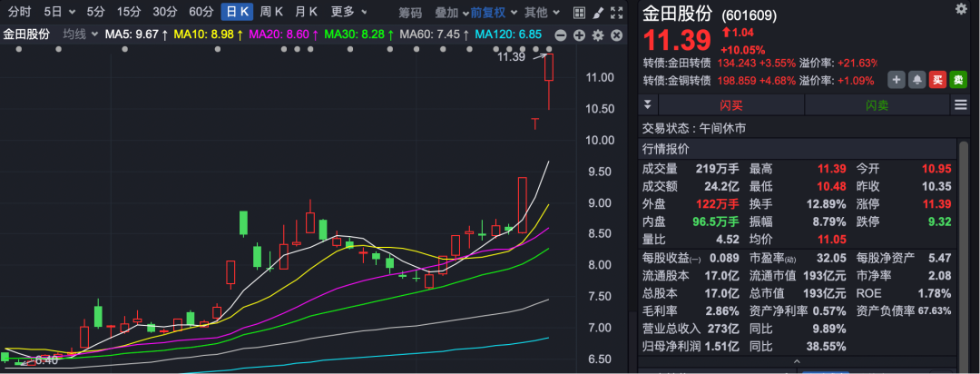Toggle 筹码 chip distribution

point(410,13)
